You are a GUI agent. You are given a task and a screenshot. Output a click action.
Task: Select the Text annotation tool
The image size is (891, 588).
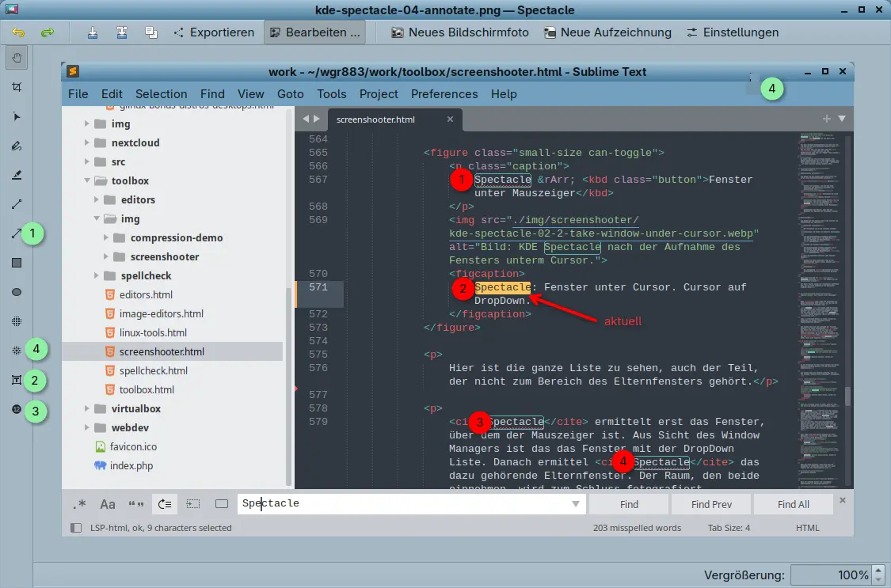17,380
